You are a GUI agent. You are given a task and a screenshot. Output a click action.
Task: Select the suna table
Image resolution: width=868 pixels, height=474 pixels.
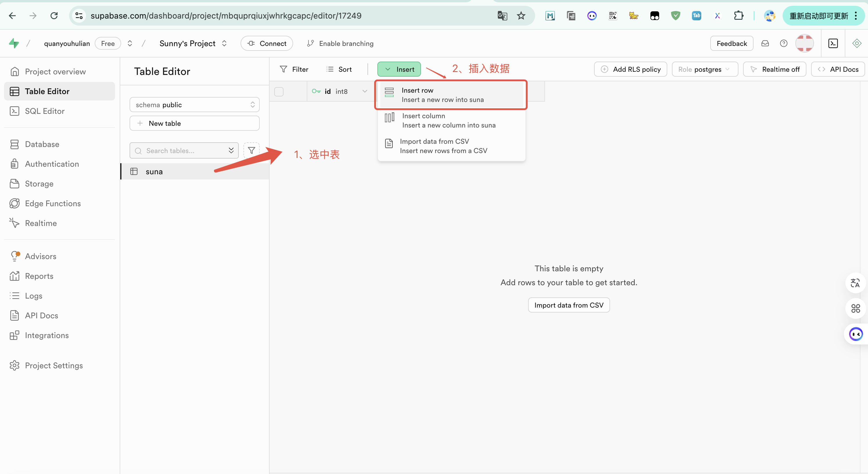[195, 171]
